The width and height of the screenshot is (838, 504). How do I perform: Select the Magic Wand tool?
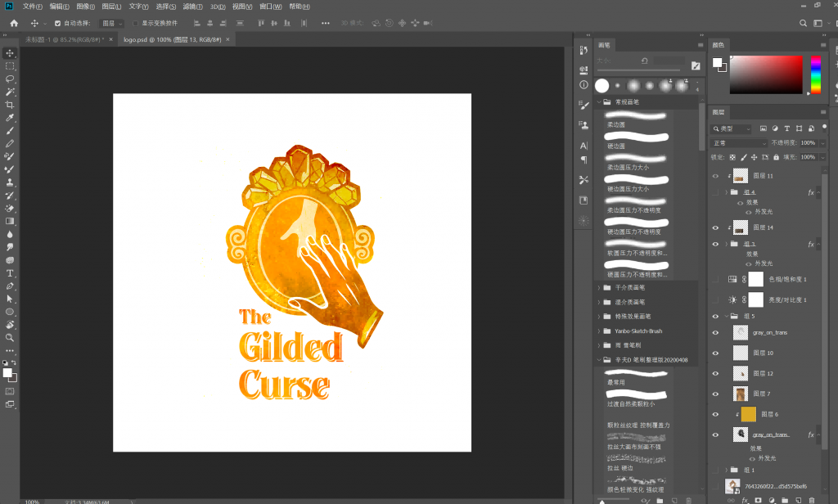tap(10, 92)
